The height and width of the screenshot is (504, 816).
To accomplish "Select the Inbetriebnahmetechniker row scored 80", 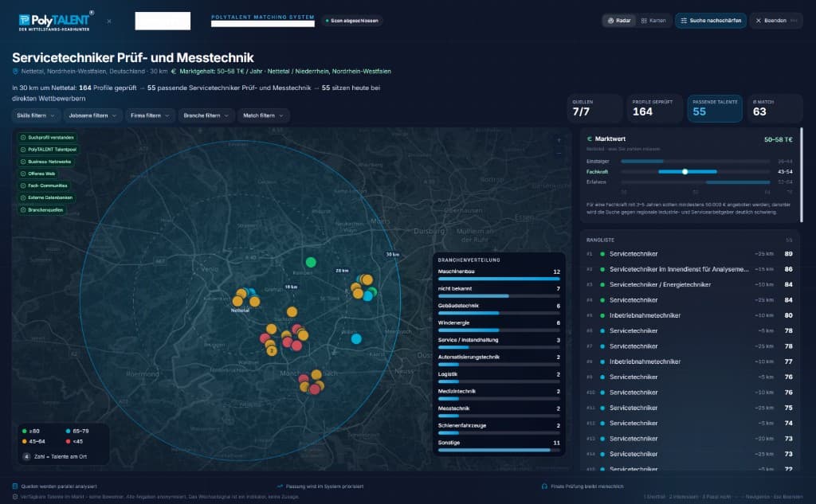I will coord(689,315).
